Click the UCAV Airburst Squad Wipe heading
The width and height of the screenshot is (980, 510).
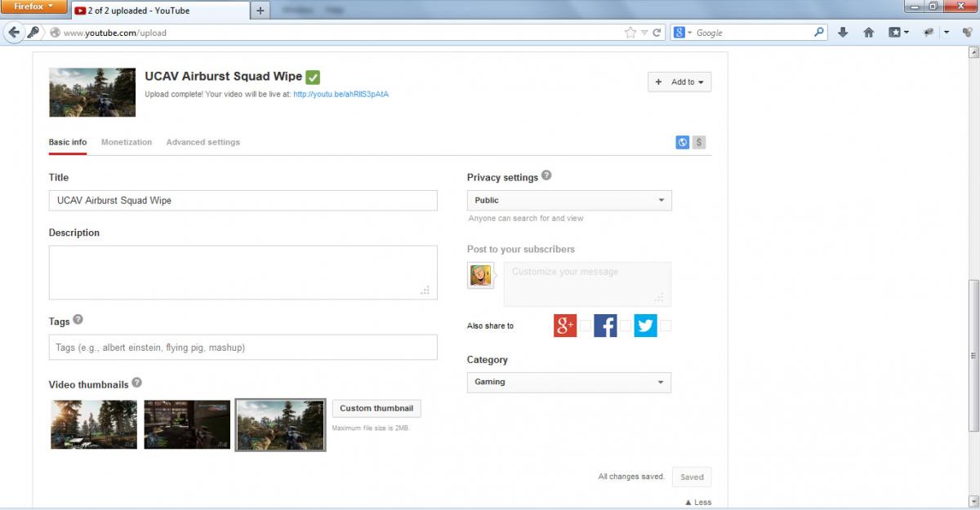(224, 76)
